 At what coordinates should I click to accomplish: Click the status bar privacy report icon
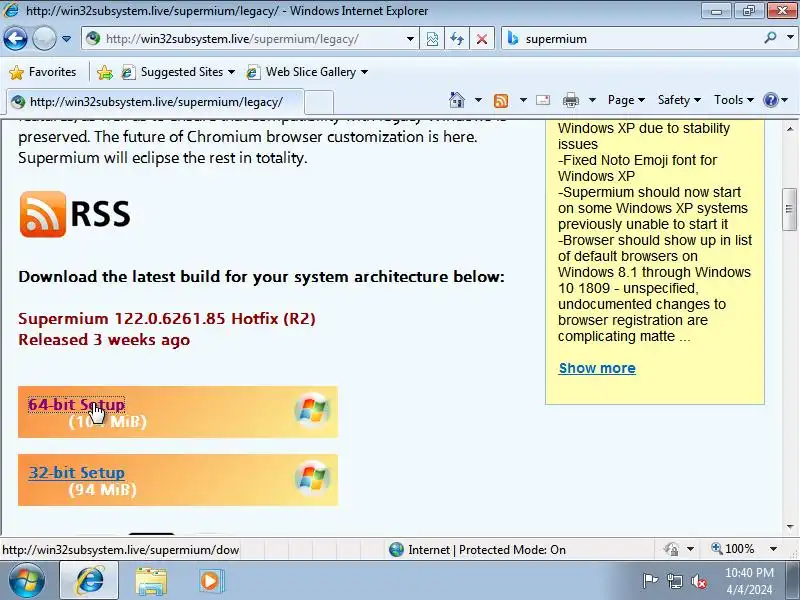pyautogui.click(x=671, y=549)
